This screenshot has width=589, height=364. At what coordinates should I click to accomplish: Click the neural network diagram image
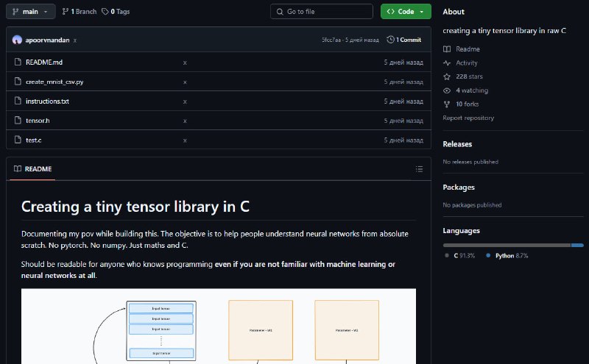point(219,326)
